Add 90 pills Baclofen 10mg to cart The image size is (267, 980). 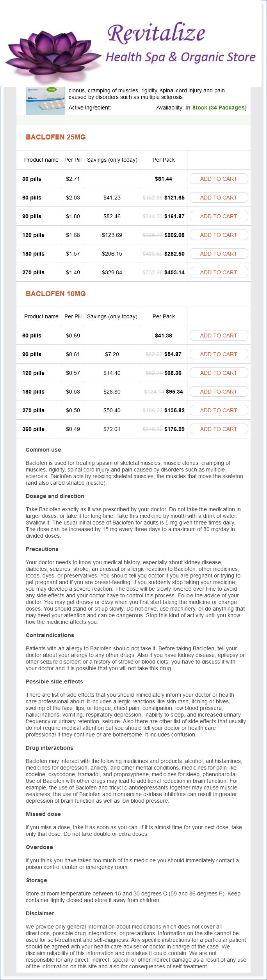219,354
